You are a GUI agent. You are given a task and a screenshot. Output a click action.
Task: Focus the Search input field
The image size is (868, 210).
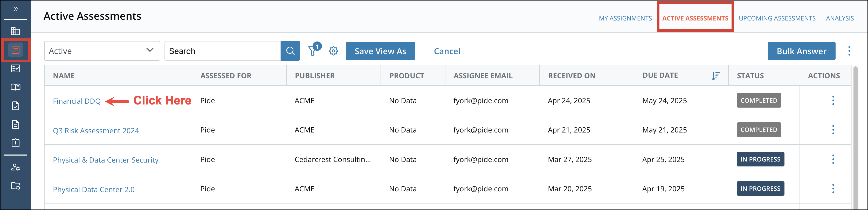[x=222, y=51]
